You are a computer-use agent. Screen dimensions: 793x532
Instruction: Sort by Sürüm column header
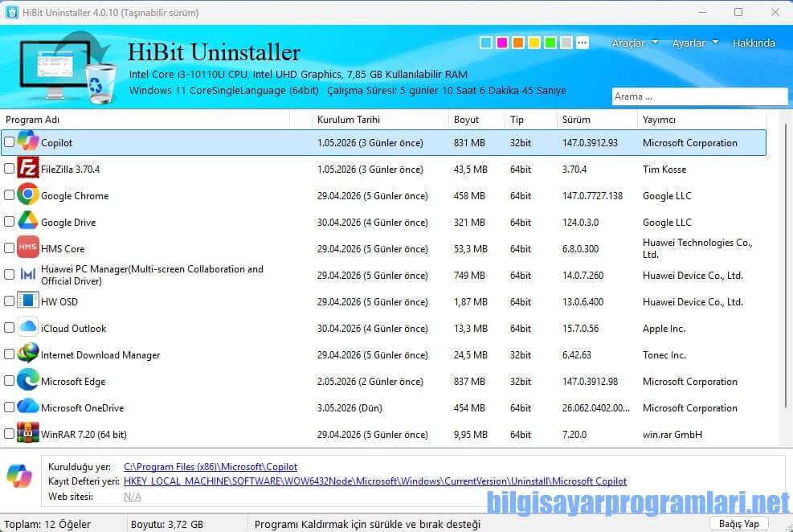click(x=597, y=120)
